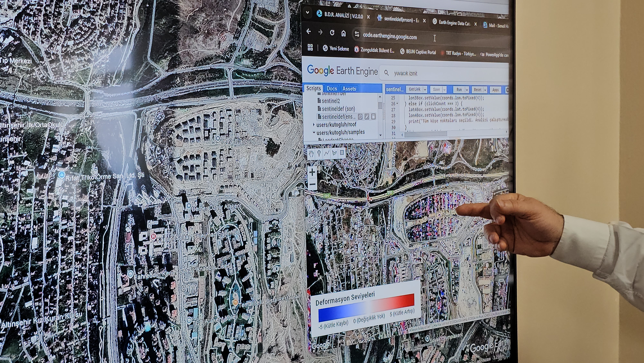Viewport: 644px width, 363px height.
Task: Open the Get Link dropdown arrow
Action: click(x=425, y=89)
